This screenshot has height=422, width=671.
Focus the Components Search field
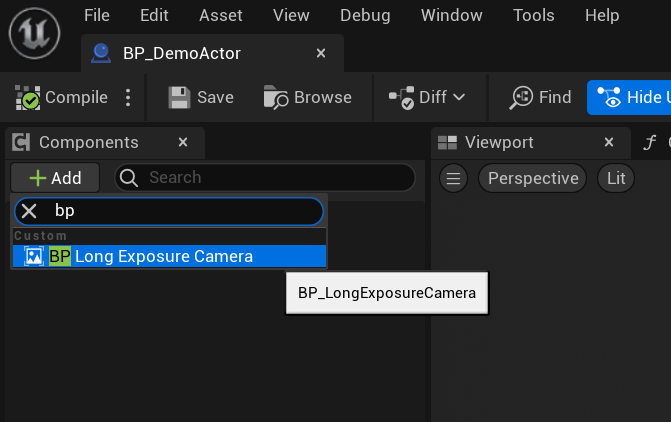[265, 178]
